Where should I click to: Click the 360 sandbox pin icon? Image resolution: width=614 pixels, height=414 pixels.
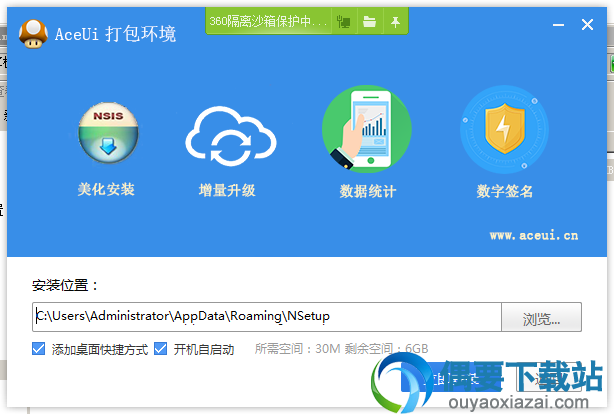pyautogui.click(x=395, y=22)
